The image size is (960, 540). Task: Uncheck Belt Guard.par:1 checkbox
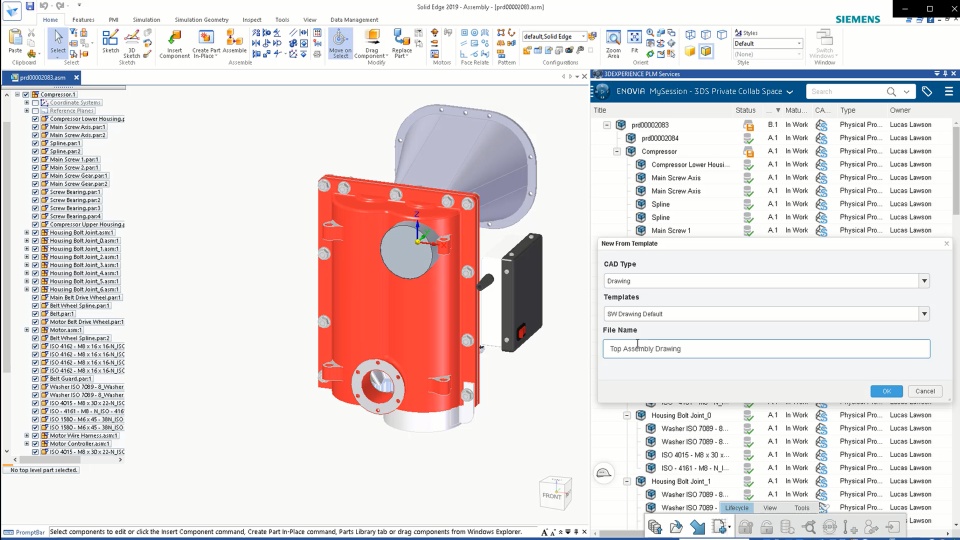(x=35, y=378)
